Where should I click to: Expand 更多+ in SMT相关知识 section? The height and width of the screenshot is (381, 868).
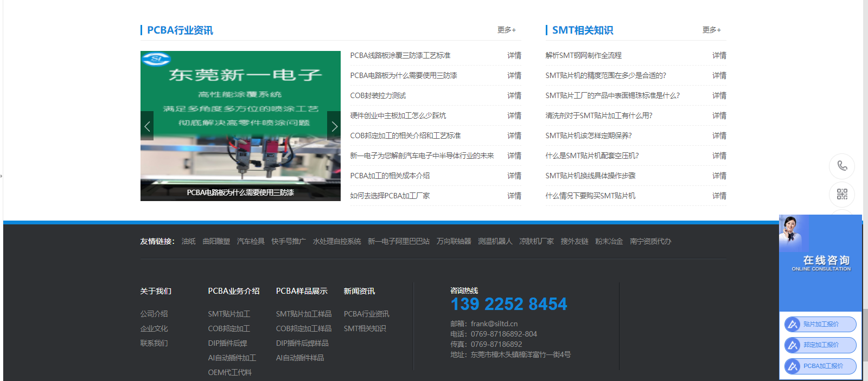pos(711,30)
